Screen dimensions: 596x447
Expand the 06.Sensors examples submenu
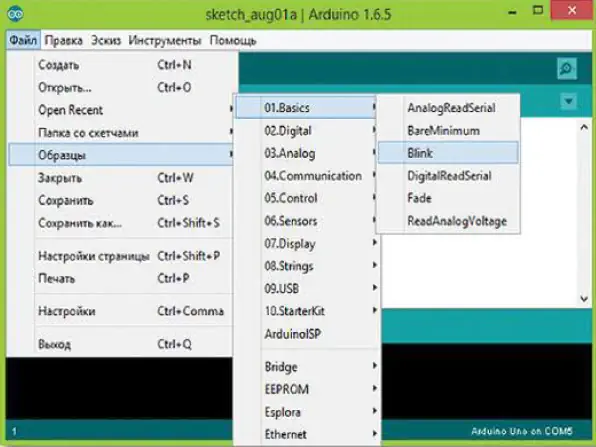(x=306, y=221)
